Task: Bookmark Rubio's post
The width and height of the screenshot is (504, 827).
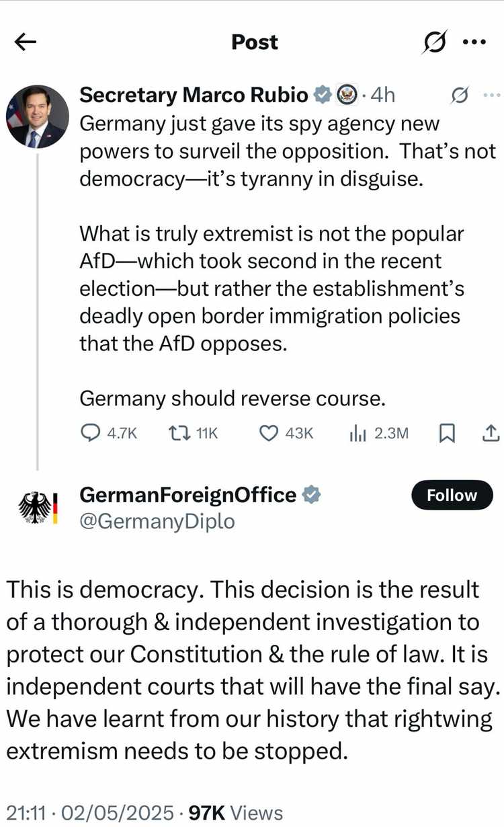Action: tap(446, 434)
